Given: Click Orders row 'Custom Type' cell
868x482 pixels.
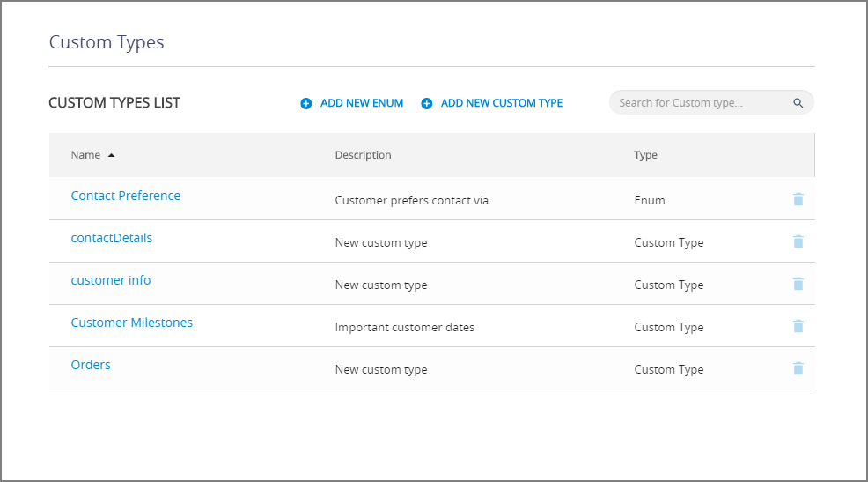Looking at the screenshot, I should tap(669, 369).
